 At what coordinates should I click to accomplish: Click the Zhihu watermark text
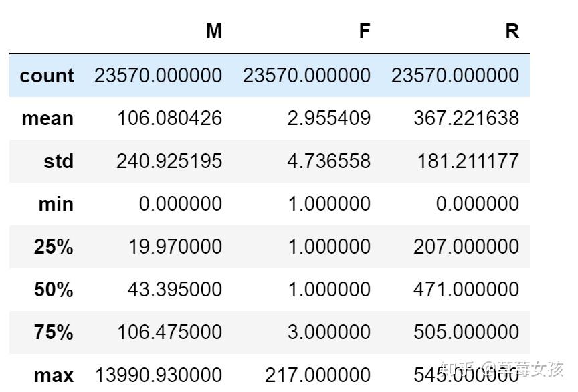(x=501, y=369)
